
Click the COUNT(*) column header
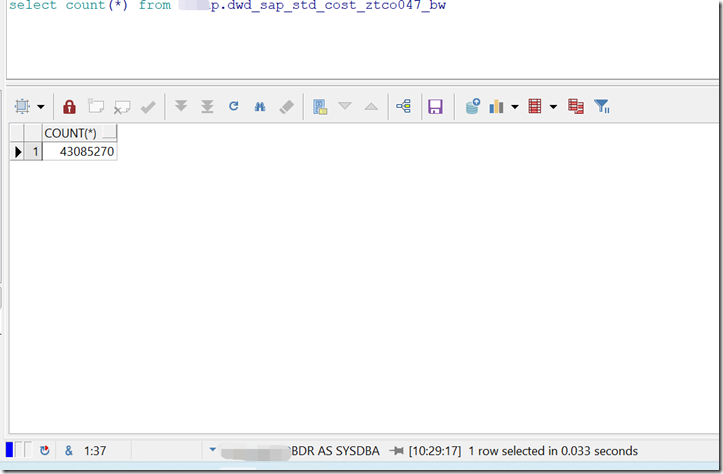(79, 133)
